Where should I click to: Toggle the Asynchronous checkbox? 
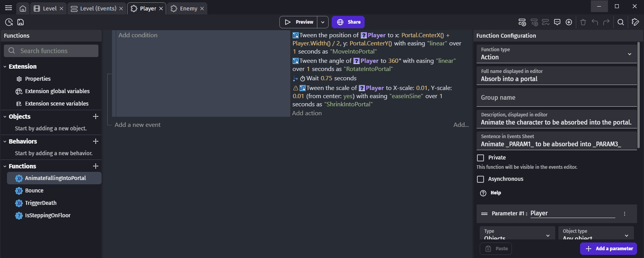pyautogui.click(x=480, y=179)
